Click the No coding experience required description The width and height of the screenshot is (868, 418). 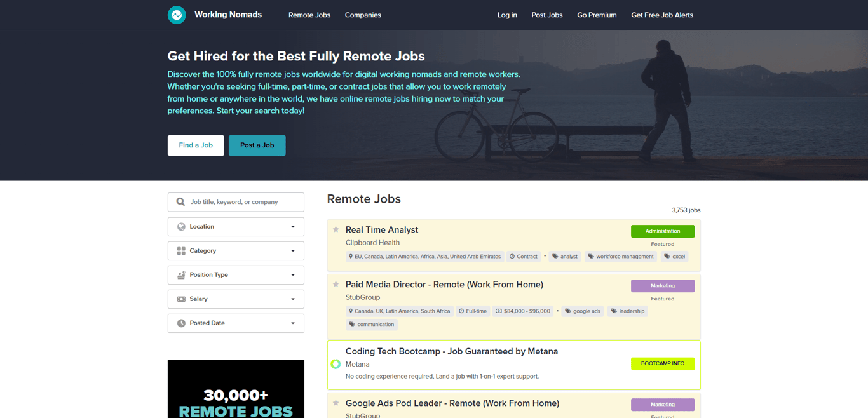[442, 377]
